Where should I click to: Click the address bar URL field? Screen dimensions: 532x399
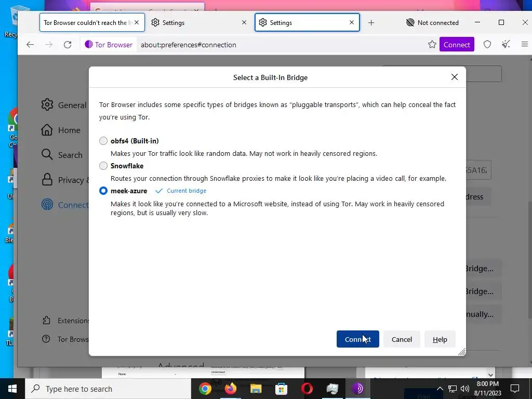[x=281, y=45]
